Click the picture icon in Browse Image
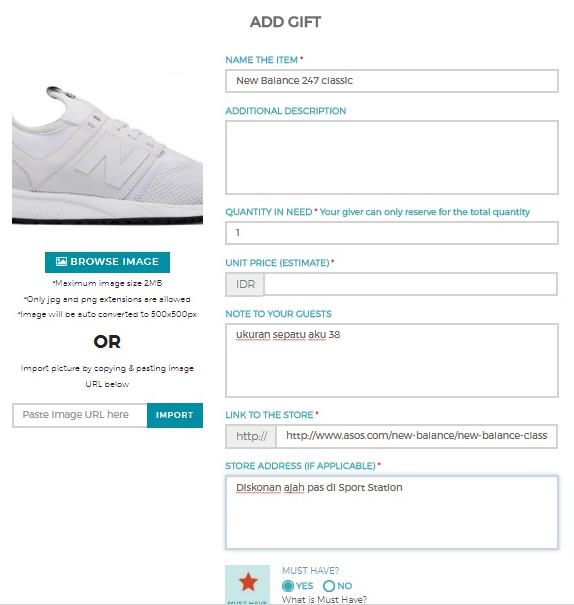The height and width of the screenshot is (605, 574). 61,262
